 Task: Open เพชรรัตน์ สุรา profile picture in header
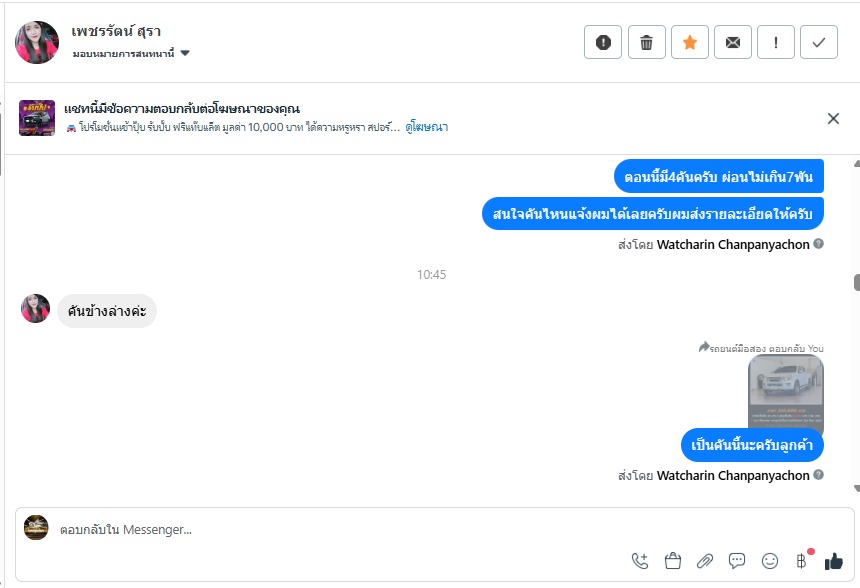click(x=37, y=42)
